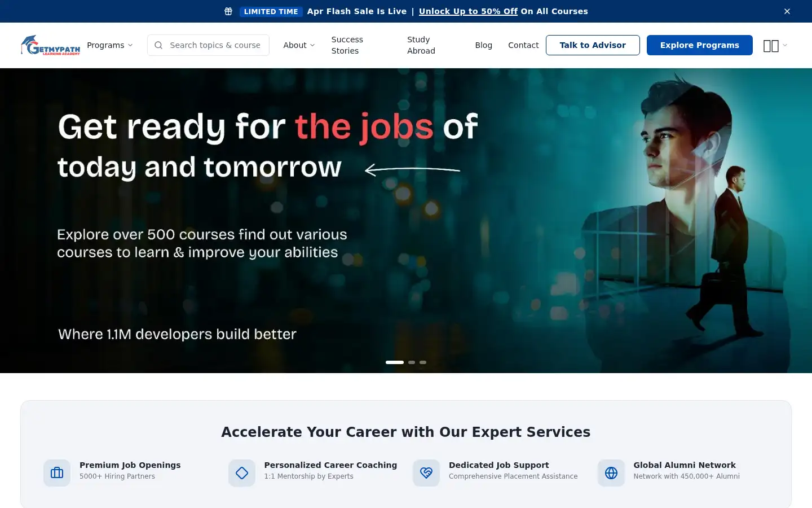Click the Explore Programs button

point(699,45)
